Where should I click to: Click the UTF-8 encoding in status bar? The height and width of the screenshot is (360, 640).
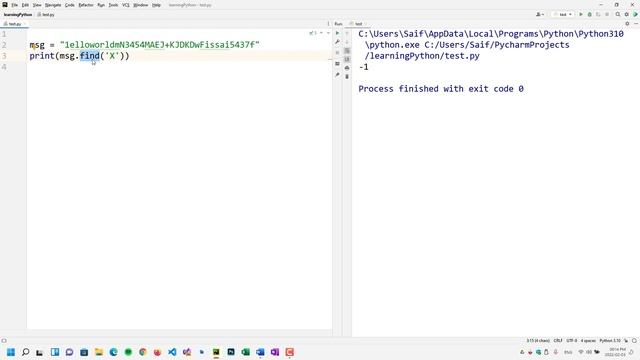click(572, 340)
